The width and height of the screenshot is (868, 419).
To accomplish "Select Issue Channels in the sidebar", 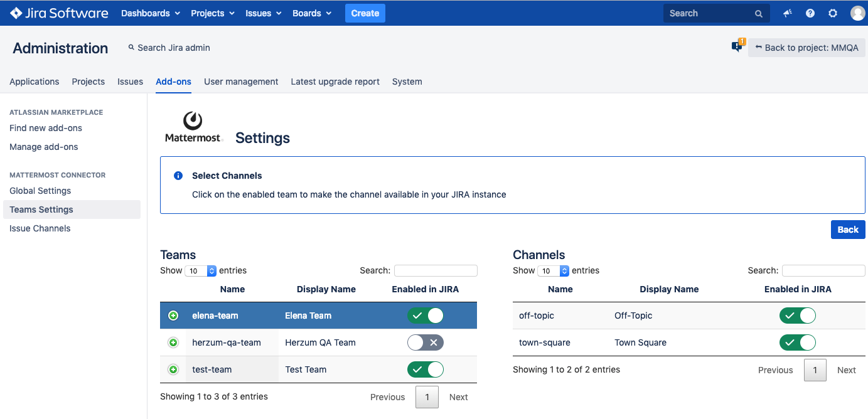I will [x=40, y=228].
